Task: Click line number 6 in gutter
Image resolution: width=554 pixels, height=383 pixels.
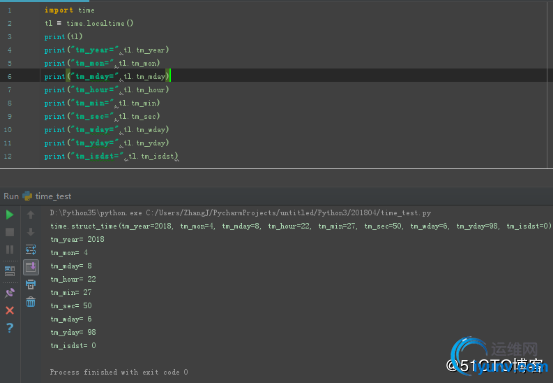Action: [x=9, y=76]
